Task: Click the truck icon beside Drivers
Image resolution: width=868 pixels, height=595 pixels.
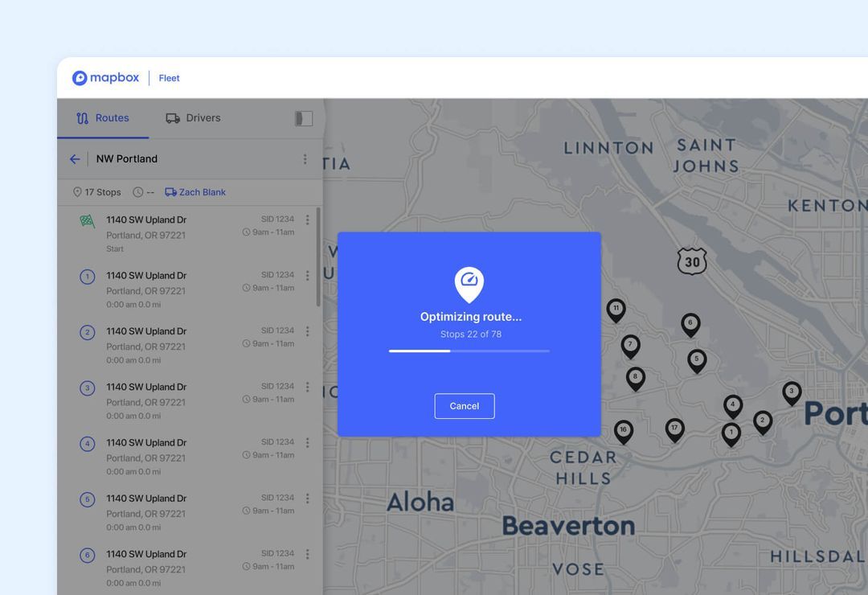Action: [173, 117]
